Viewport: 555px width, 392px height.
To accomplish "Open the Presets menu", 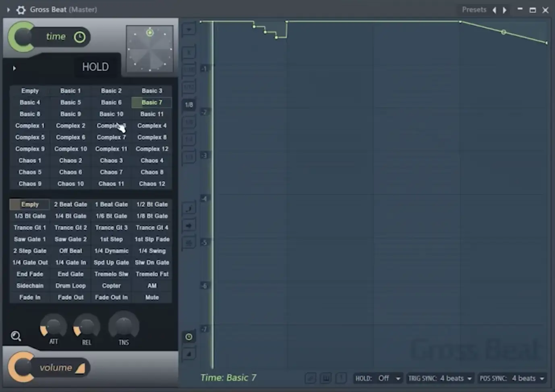I will click(474, 10).
